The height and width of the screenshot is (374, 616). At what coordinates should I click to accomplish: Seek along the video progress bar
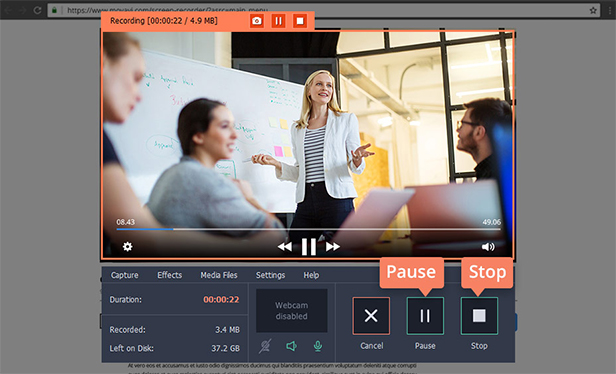point(308,229)
